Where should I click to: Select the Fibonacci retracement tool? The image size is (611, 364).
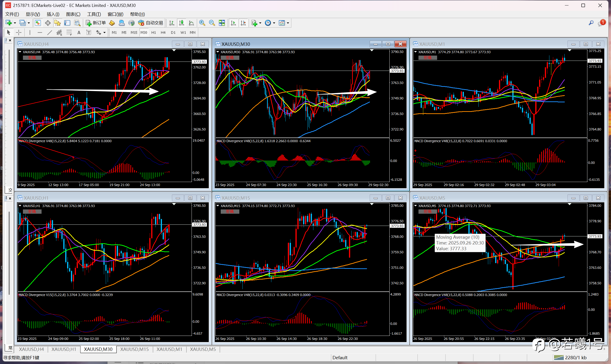tap(69, 32)
